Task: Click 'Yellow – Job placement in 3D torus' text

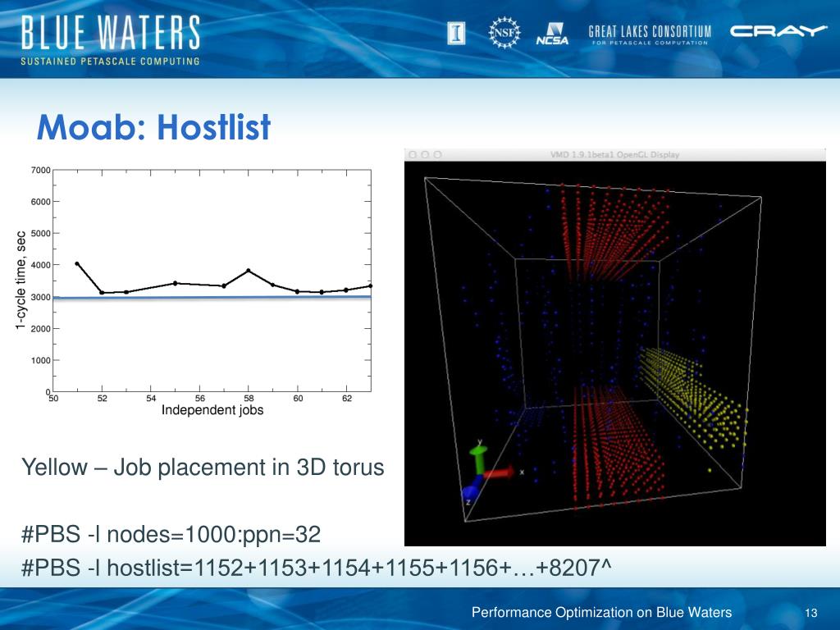Action: point(203,467)
